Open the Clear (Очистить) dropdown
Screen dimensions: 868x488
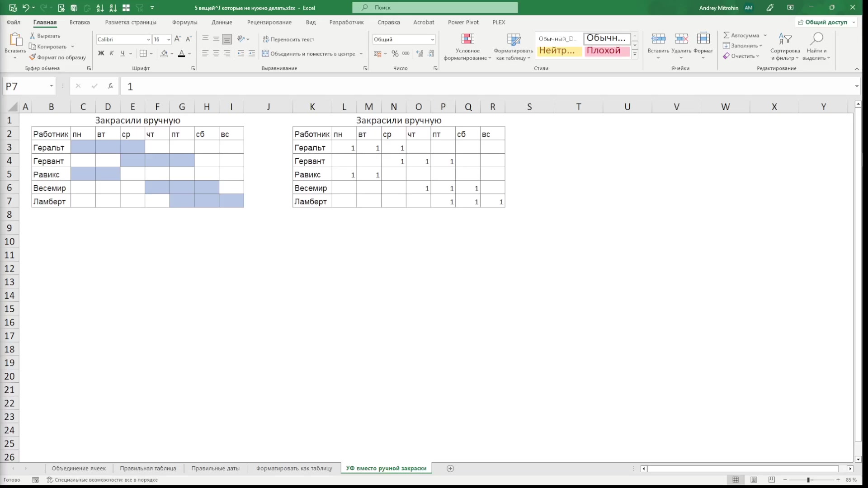click(x=741, y=56)
